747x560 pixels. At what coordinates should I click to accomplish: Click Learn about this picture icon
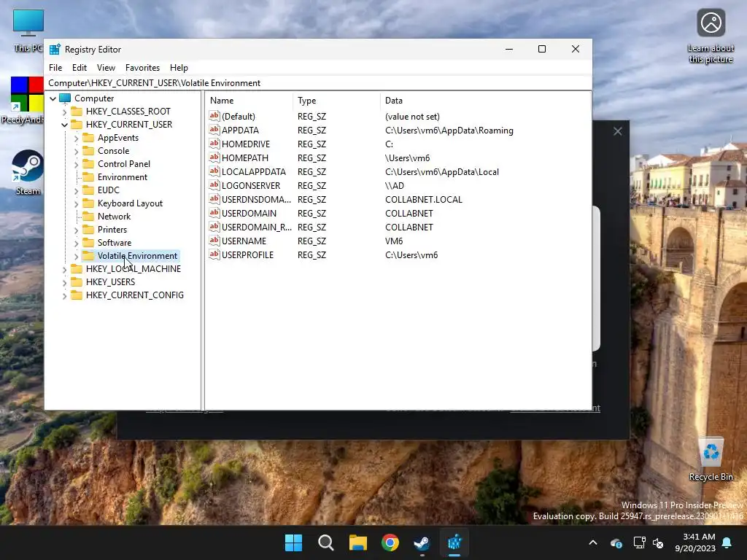[x=711, y=36]
